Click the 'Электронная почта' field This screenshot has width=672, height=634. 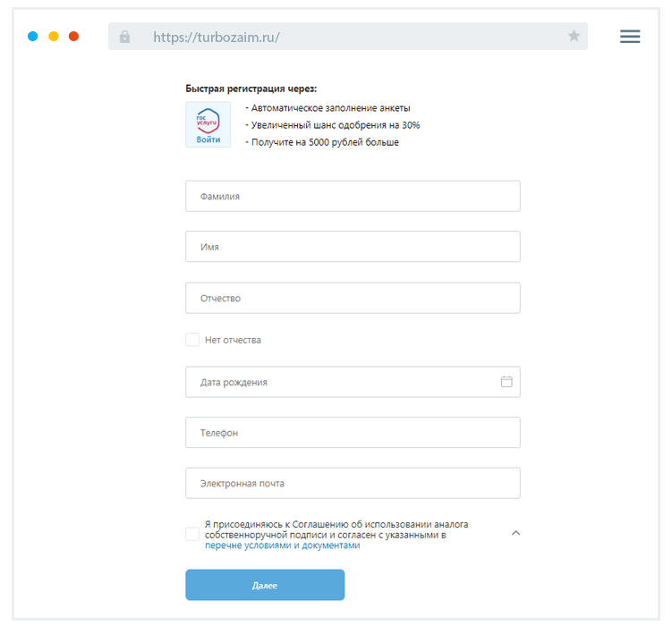353,484
